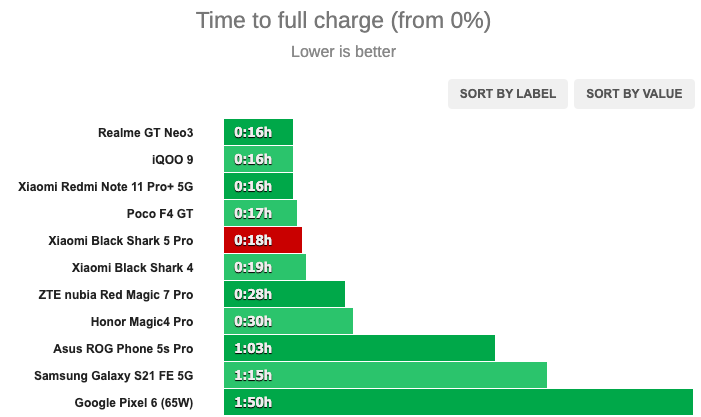The image size is (701, 417).
Task: Click the Realme GT Neo3 label
Action: [146, 133]
